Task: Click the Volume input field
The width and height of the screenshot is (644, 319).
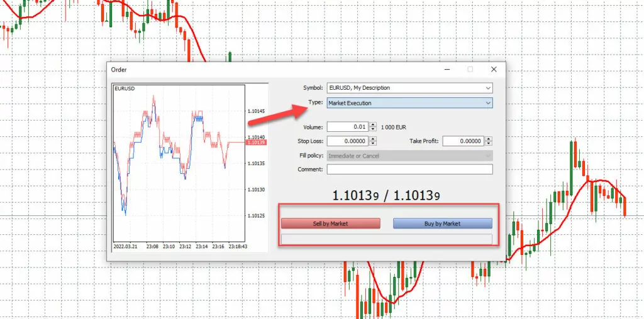Action: pyautogui.click(x=348, y=127)
